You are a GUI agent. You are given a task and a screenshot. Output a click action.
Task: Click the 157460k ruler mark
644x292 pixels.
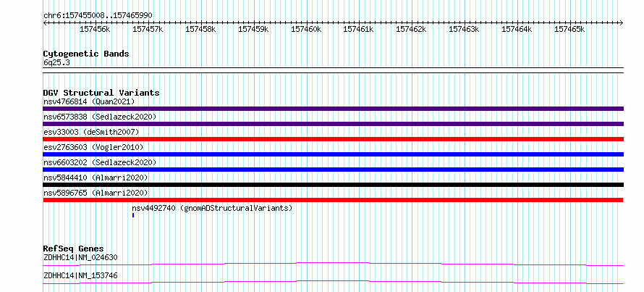click(306, 29)
